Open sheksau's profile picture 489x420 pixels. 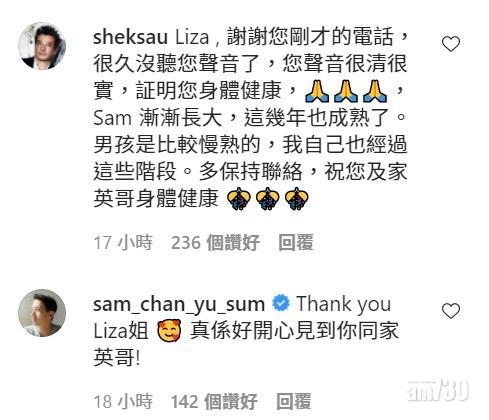42,46
